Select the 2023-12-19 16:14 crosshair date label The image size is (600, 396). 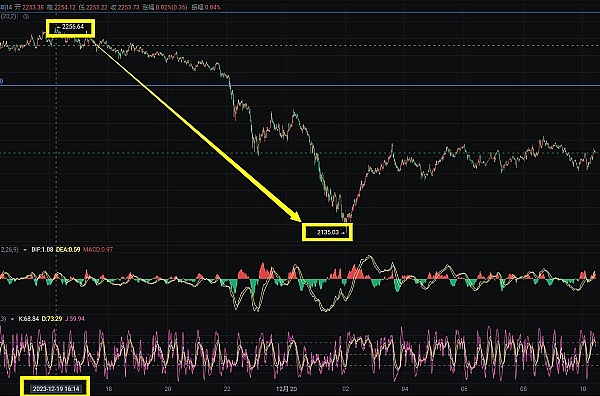point(56,389)
